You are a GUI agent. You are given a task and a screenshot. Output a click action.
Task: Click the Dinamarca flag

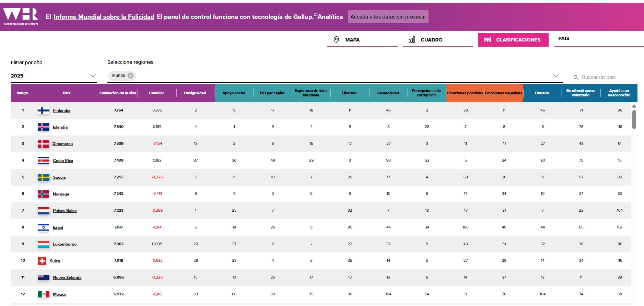pos(43,144)
